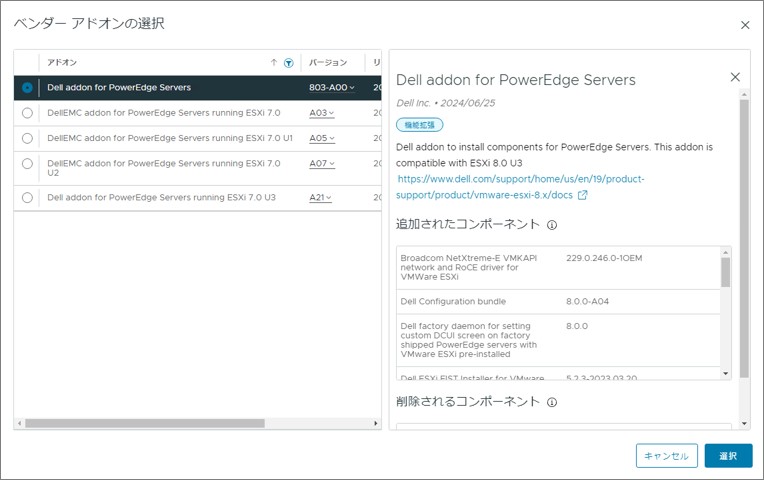Select the Dell addon for ESXi 7.0 U3 radio button
Screen dimensions: 764x480
click(x=27, y=198)
